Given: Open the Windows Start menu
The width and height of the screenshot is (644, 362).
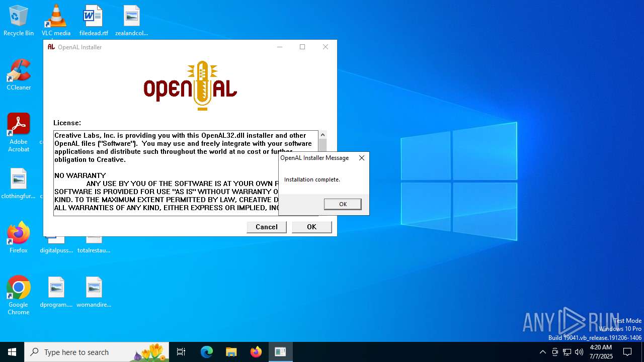Looking at the screenshot, I should point(12,352).
